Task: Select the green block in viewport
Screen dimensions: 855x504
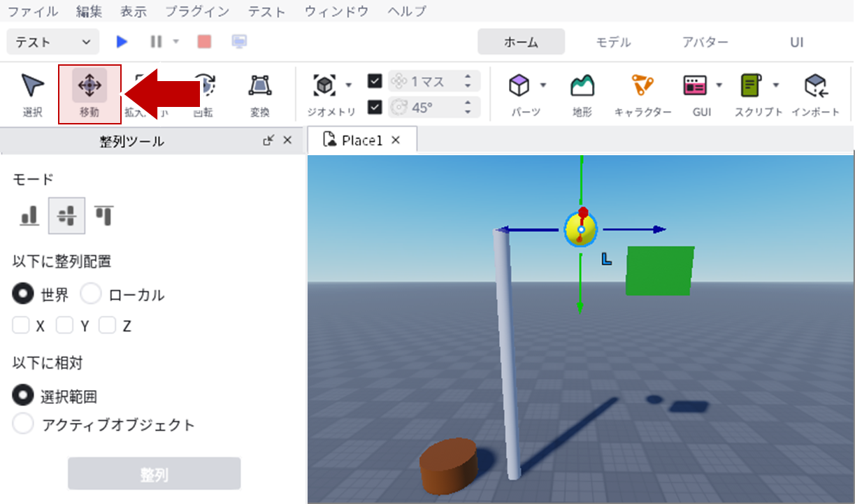Action: point(660,271)
